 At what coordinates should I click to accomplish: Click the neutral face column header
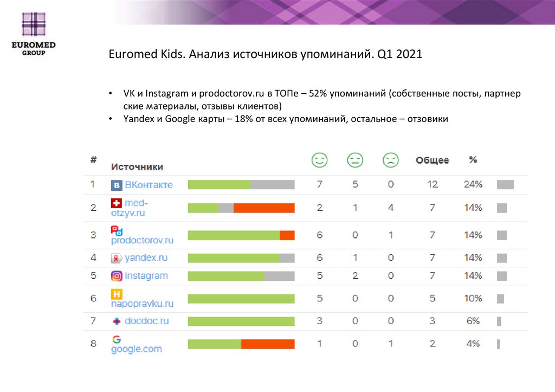click(355, 160)
